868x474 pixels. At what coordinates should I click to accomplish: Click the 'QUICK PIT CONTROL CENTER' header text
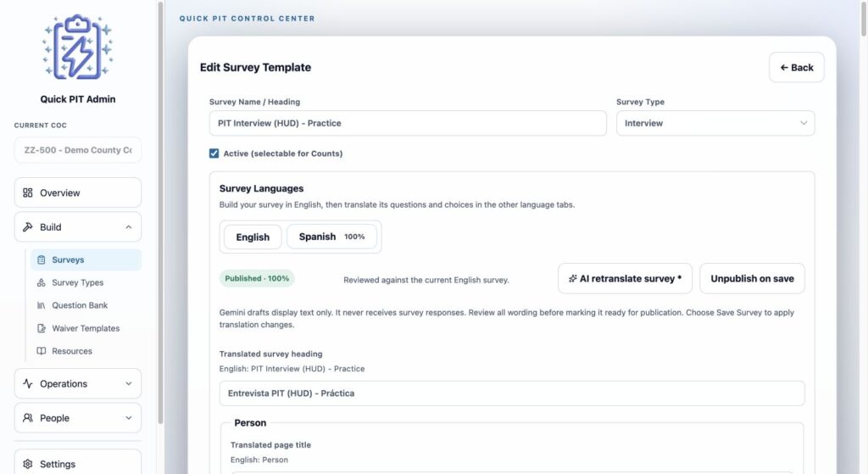click(x=247, y=19)
